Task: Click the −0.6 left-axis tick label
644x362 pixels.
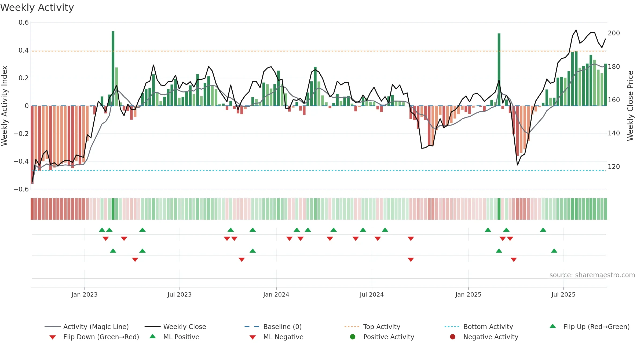Action: [x=21, y=189]
